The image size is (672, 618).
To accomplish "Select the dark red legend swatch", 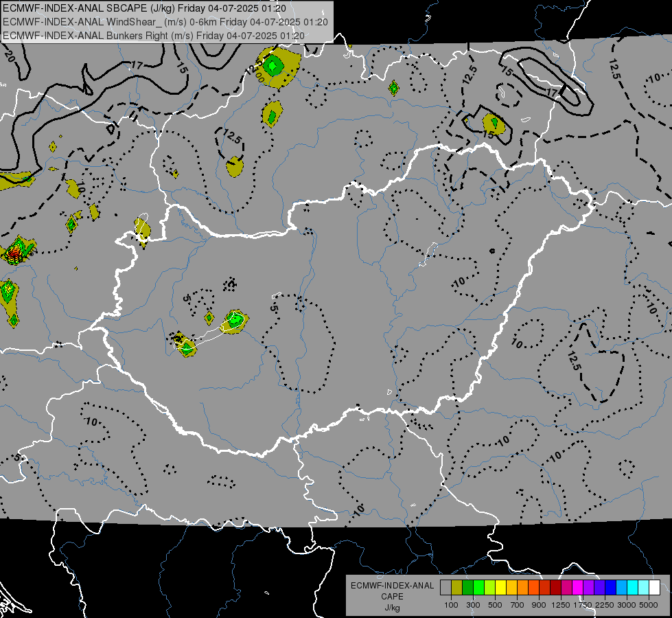I will click(x=555, y=587).
